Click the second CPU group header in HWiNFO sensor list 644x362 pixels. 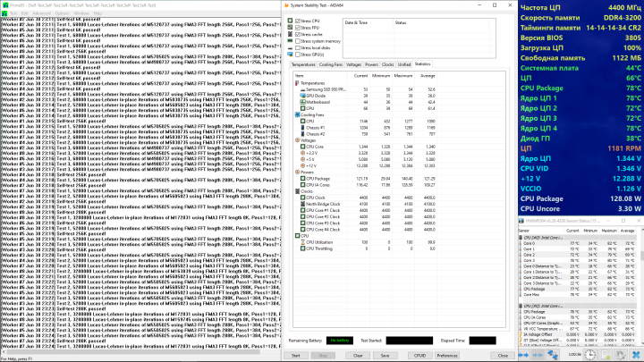click(579, 306)
